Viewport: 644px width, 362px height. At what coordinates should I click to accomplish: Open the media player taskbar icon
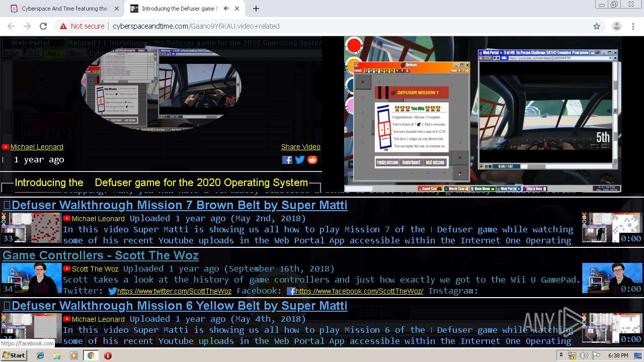pos(74,355)
